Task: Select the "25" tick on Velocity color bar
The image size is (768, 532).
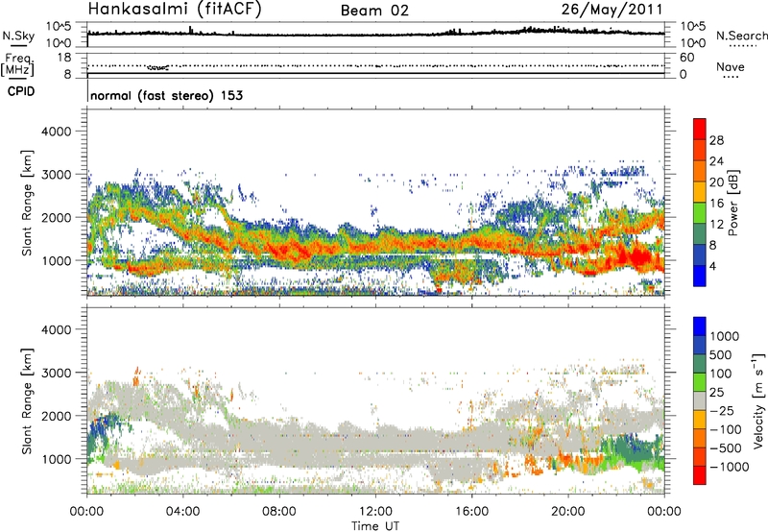Action: click(x=717, y=393)
